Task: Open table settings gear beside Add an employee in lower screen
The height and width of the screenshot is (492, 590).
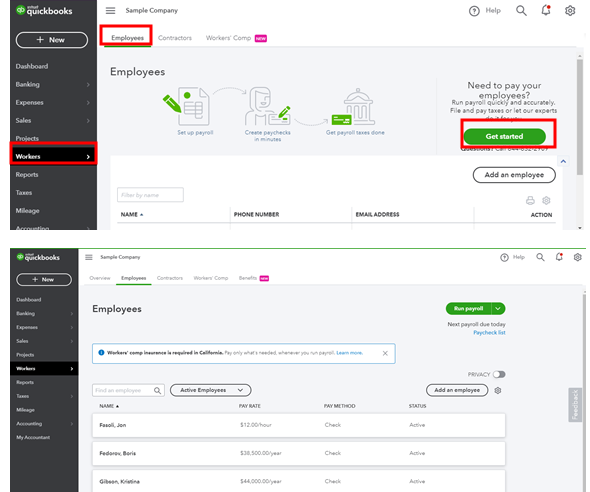Action: [x=498, y=390]
